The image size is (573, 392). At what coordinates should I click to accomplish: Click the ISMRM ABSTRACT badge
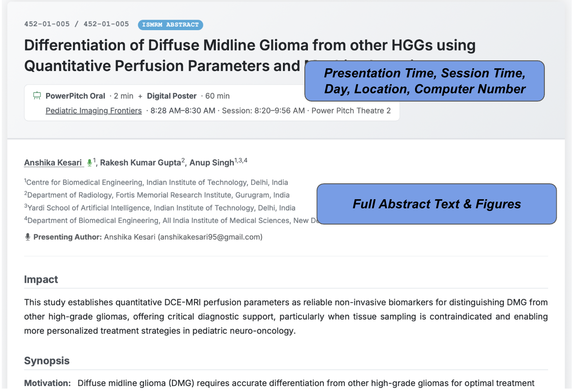(x=170, y=25)
